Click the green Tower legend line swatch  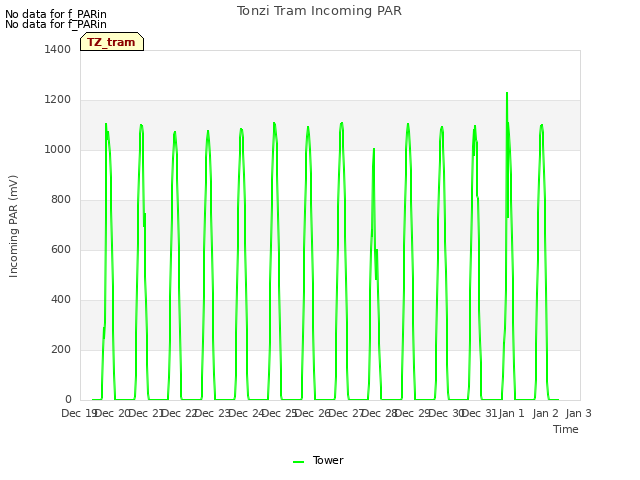tap(298, 462)
